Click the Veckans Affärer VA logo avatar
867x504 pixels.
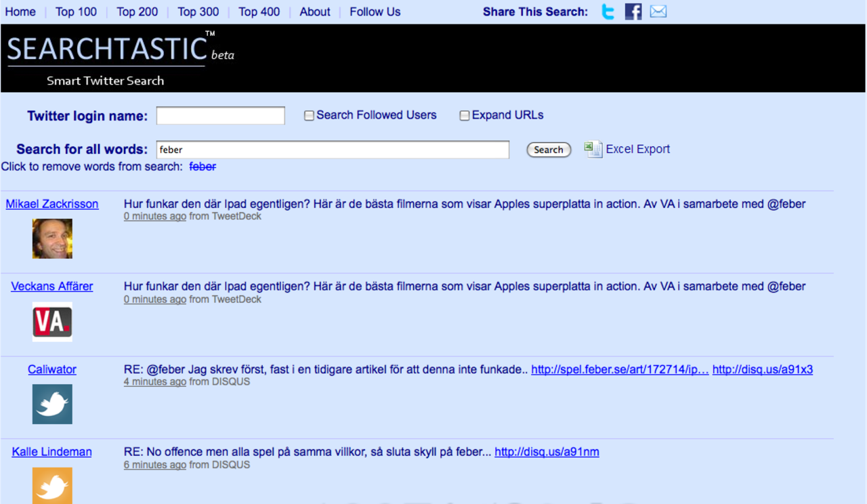click(x=52, y=321)
